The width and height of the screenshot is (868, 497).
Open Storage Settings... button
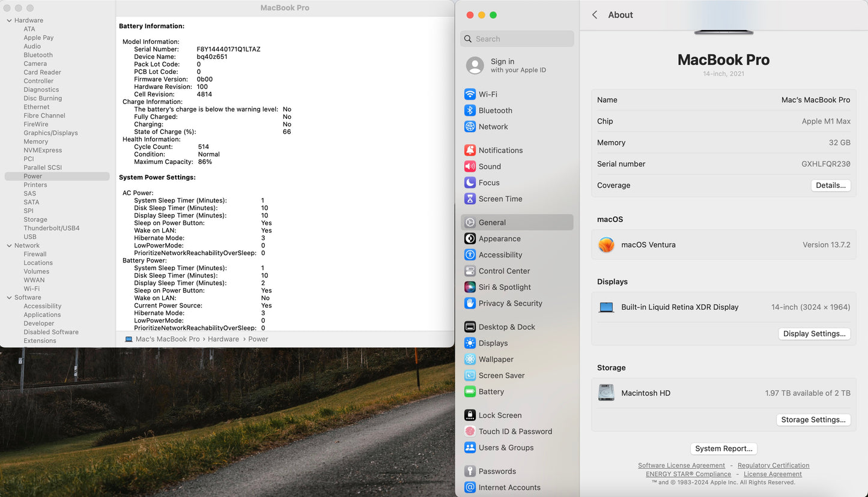pyautogui.click(x=813, y=420)
